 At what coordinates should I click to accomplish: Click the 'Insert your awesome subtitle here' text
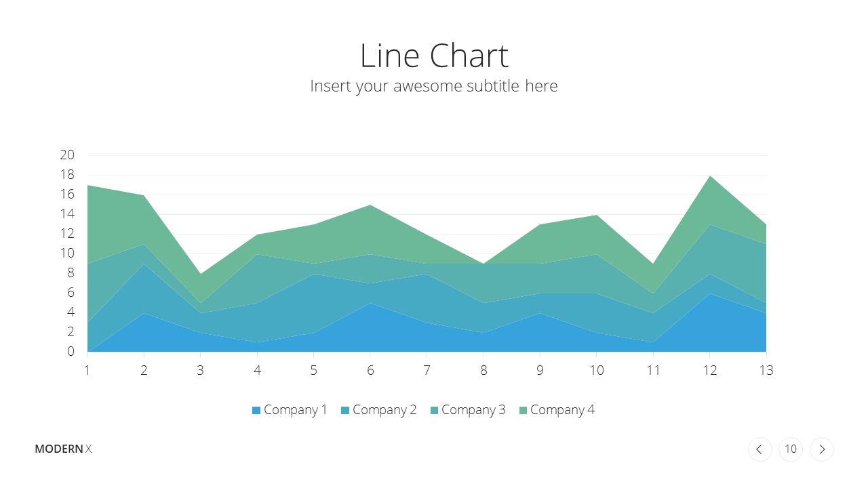[434, 86]
